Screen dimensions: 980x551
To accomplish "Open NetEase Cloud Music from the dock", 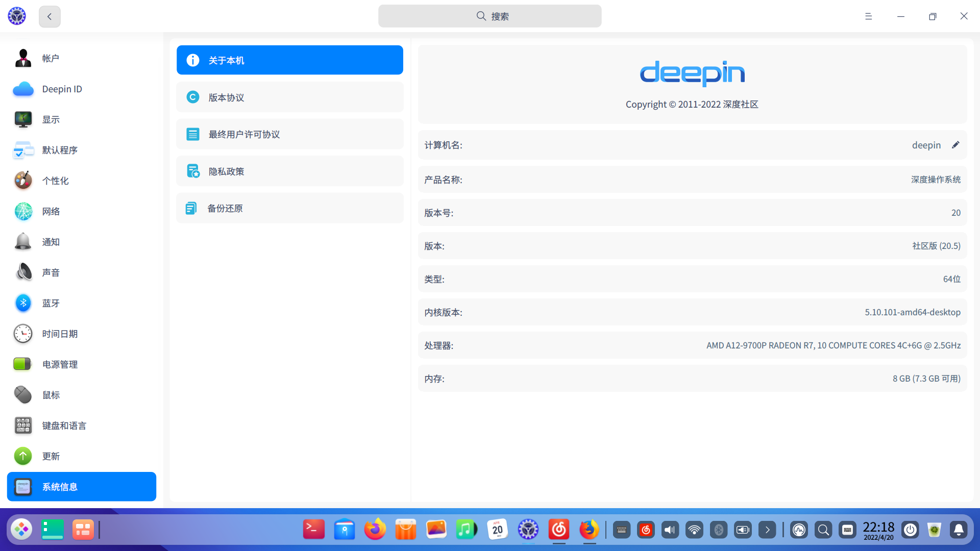I will [559, 530].
